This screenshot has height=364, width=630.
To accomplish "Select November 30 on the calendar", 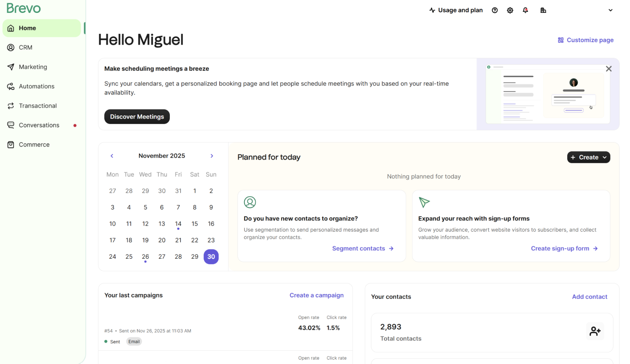I will pyautogui.click(x=211, y=257).
